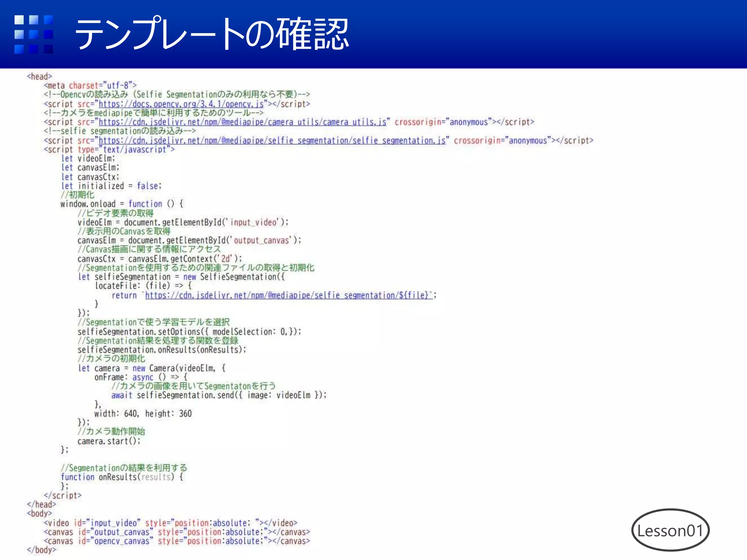Click the 'onFrame: async () => {' line
The image size is (747, 560).
[x=141, y=377]
